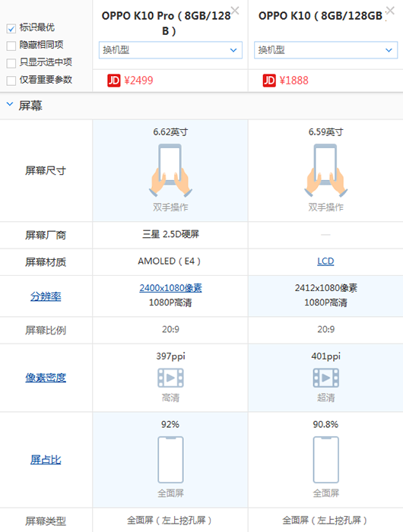Click the 6.62英寸 value

[x=170, y=132]
